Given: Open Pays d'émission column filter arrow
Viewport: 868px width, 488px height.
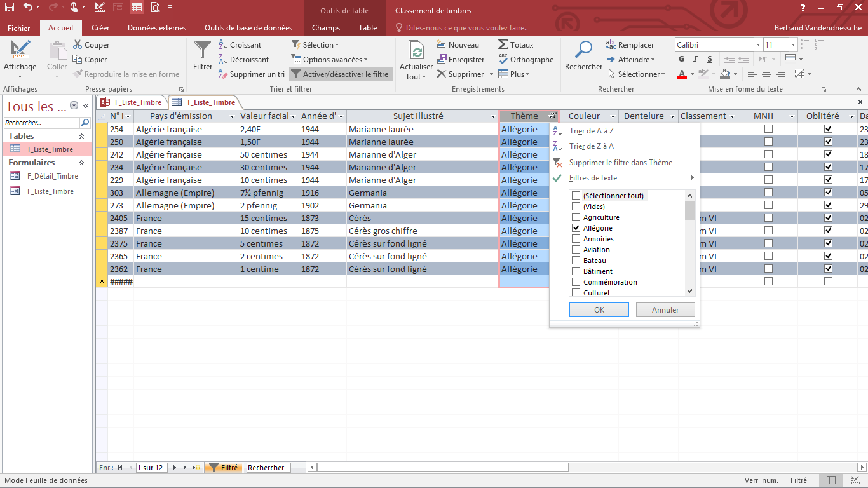Looking at the screenshot, I should [x=232, y=116].
